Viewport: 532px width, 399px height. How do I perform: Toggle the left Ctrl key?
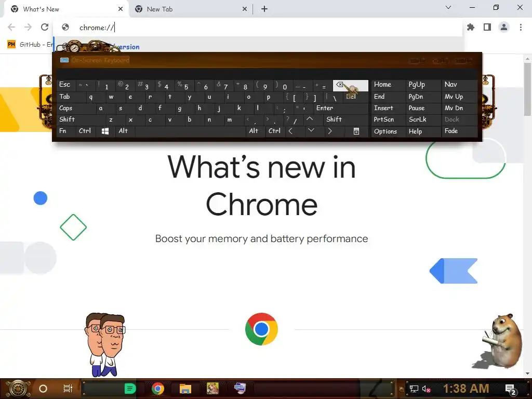coord(86,131)
